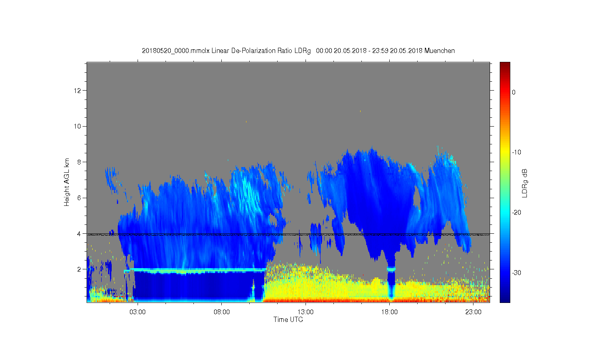This screenshot has height=364, width=607.
Task: Click the 'LDRg dB' colorbar label
Action: point(524,183)
